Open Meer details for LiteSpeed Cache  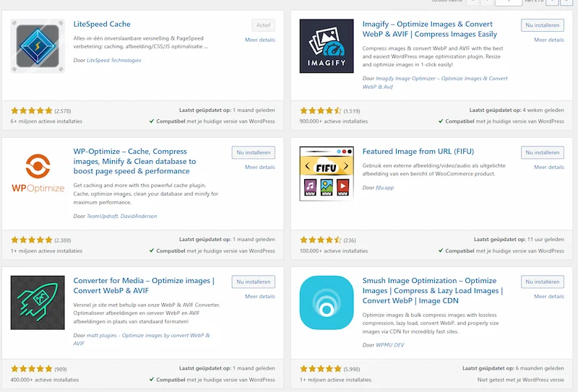click(259, 40)
